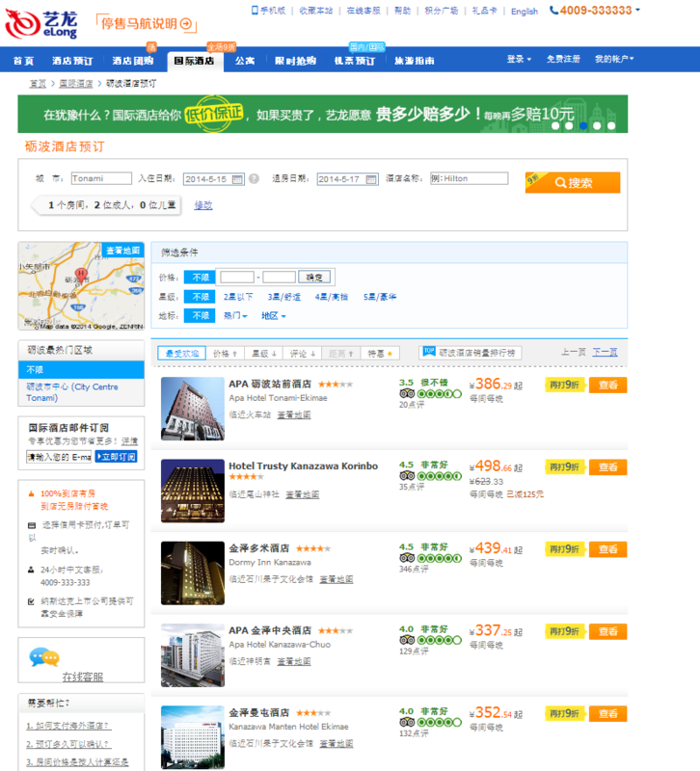Open the 登录 login dropdown

519,59
